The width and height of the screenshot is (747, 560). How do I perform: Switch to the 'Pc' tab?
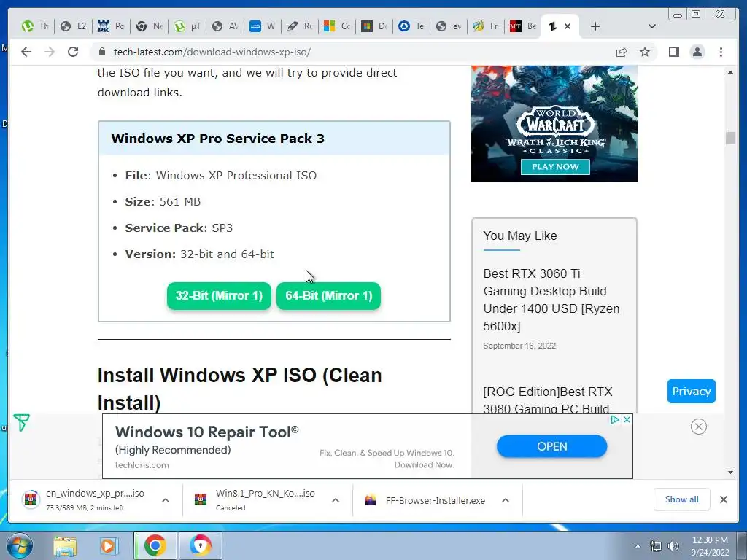(x=111, y=26)
